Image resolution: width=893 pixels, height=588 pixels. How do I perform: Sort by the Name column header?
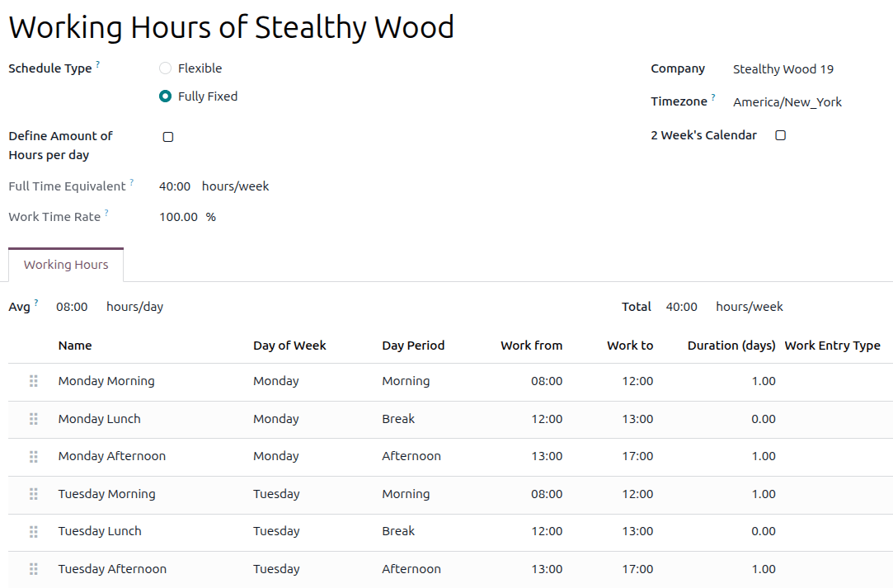[x=74, y=346]
